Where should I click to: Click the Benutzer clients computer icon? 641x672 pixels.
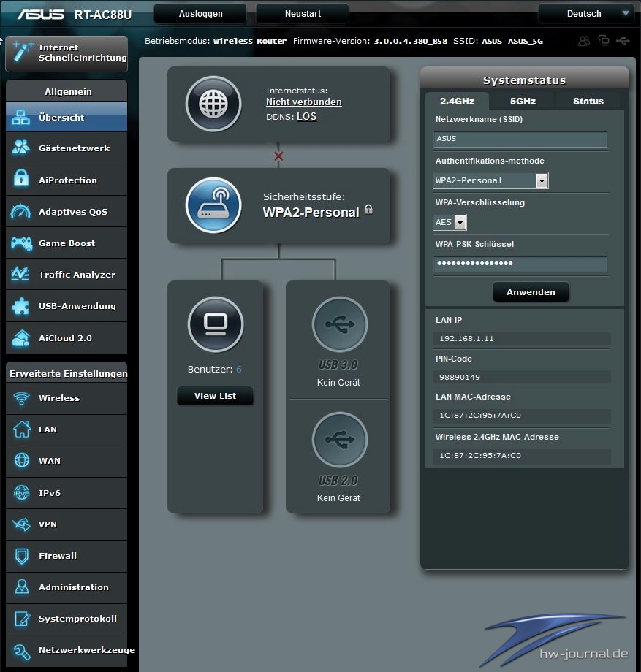point(216,324)
